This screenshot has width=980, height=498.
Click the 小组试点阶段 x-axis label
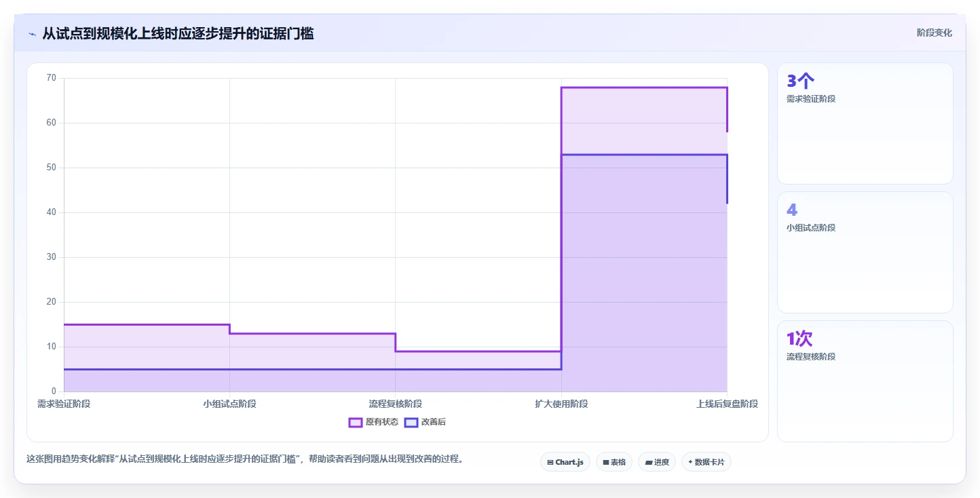[x=229, y=404]
